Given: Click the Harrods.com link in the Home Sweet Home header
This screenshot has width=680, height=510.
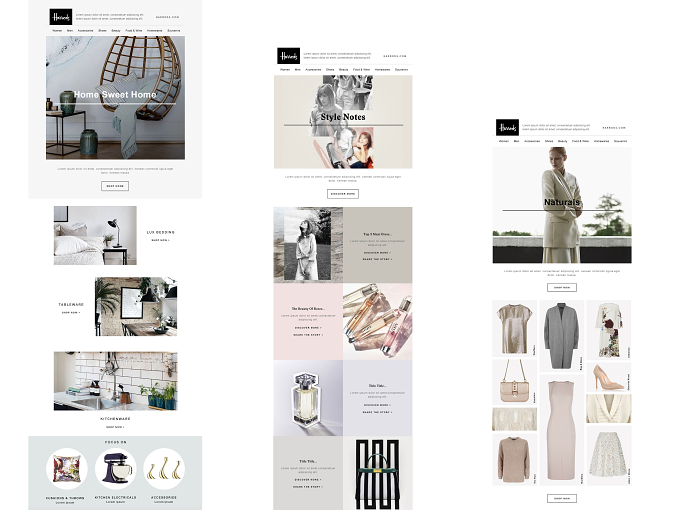Looking at the screenshot, I should click(167, 17).
